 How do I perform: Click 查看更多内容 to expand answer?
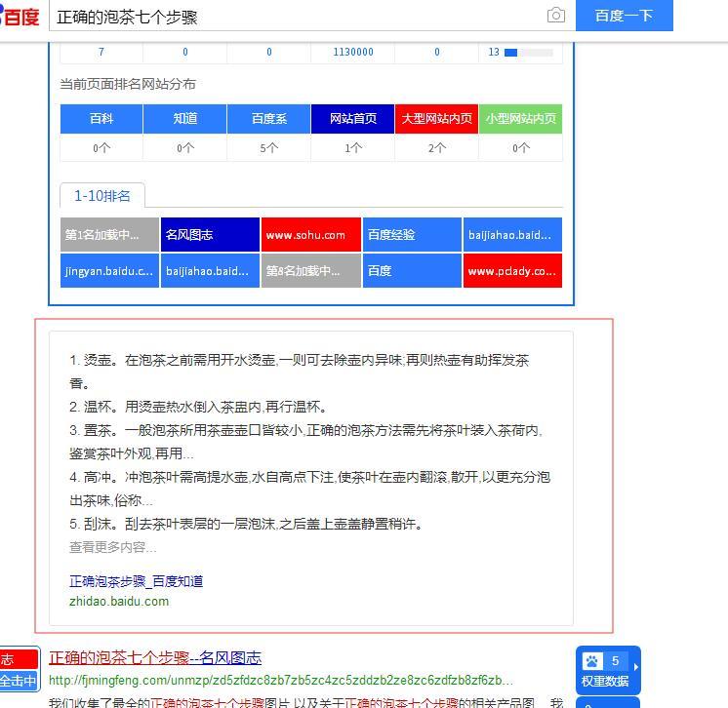tap(113, 547)
